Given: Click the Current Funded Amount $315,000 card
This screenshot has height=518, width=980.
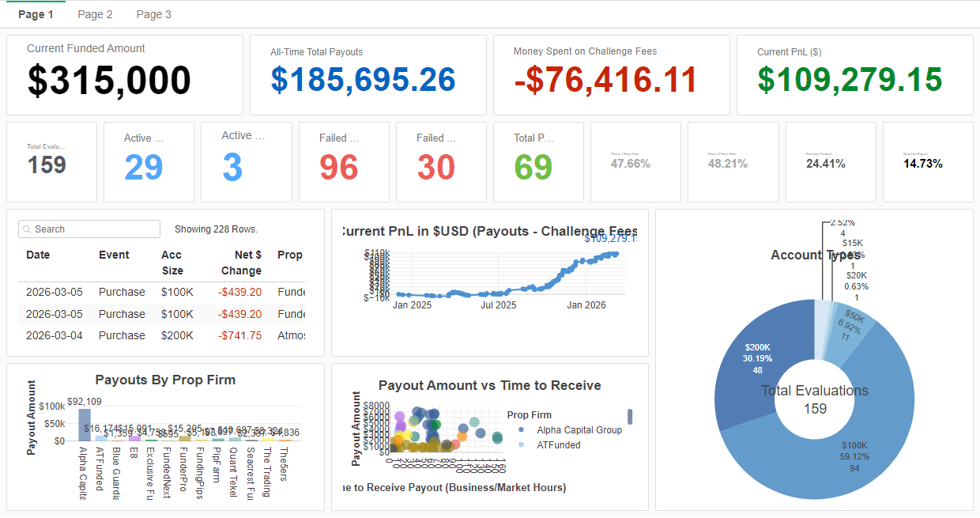Looking at the screenshot, I should pos(125,75).
